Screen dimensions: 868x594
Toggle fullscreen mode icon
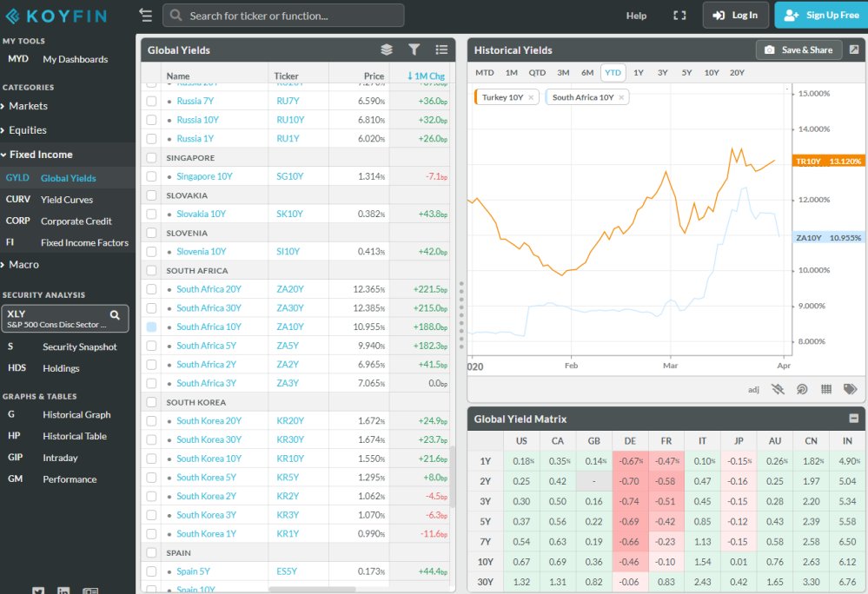tap(679, 16)
